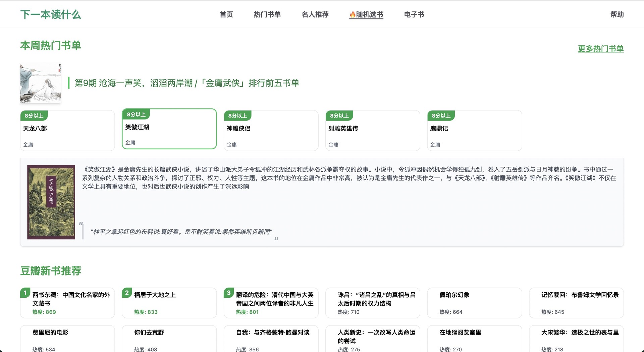Click the 下一本读什么 site logo
This screenshot has height=352, width=644.
[x=50, y=14]
